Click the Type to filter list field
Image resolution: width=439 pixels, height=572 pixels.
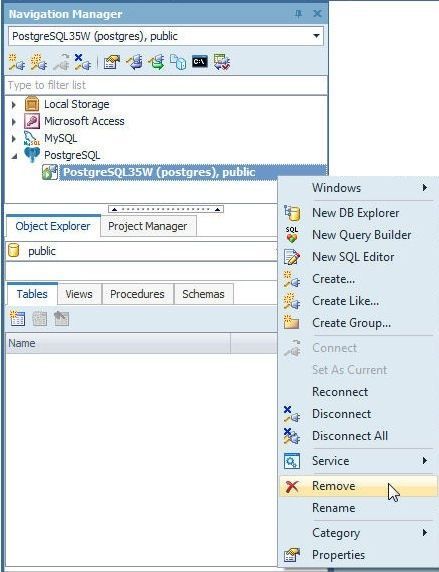point(166,85)
